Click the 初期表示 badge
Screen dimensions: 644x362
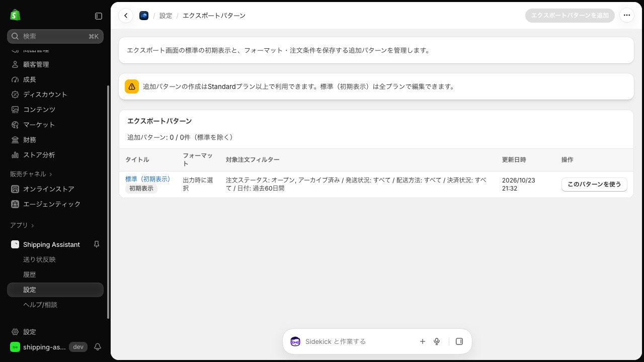141,189
